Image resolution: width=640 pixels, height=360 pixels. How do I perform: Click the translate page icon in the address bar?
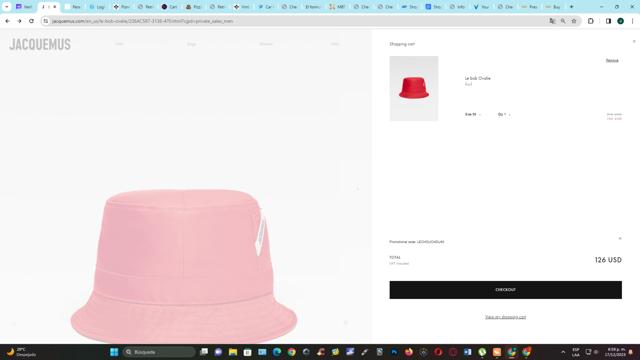tap(552, 21)
